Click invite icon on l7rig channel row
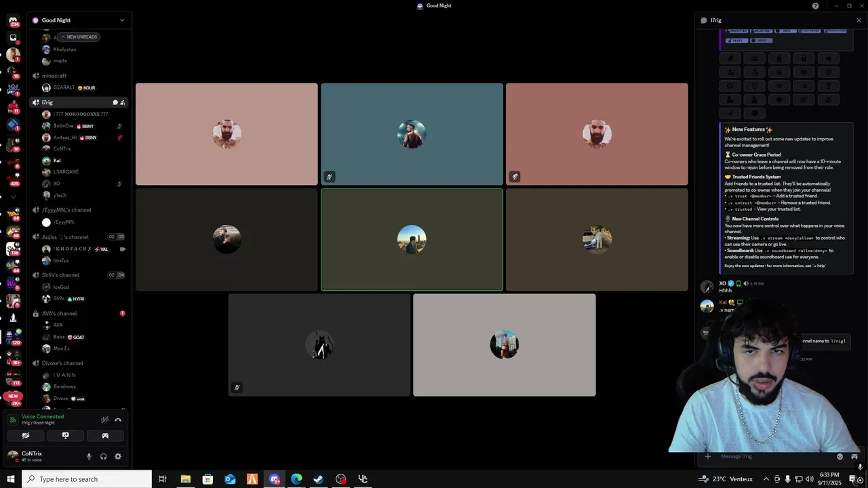Image resolution: width=868 pixels, height=488 pixels. (123, 102)
